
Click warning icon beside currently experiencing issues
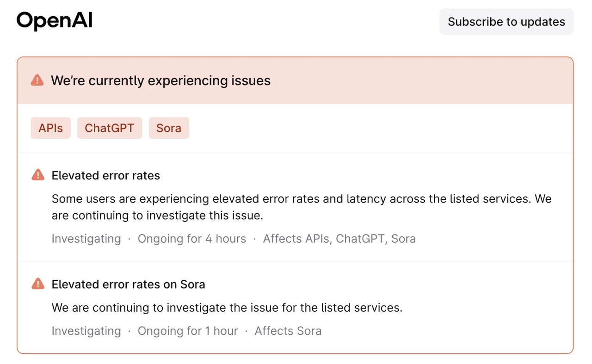pos(37,80)
